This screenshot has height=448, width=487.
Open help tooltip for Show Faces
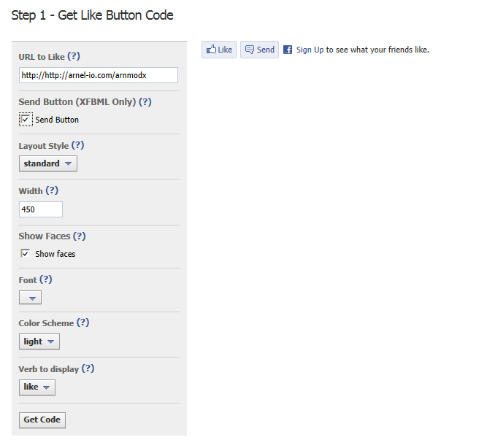[80, 236]
